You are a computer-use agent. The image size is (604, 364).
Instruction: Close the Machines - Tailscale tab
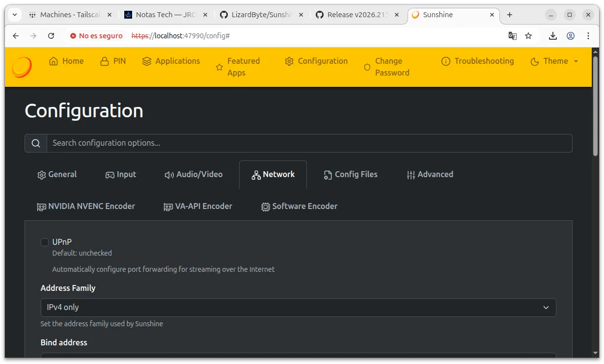(x=109, y=15)
